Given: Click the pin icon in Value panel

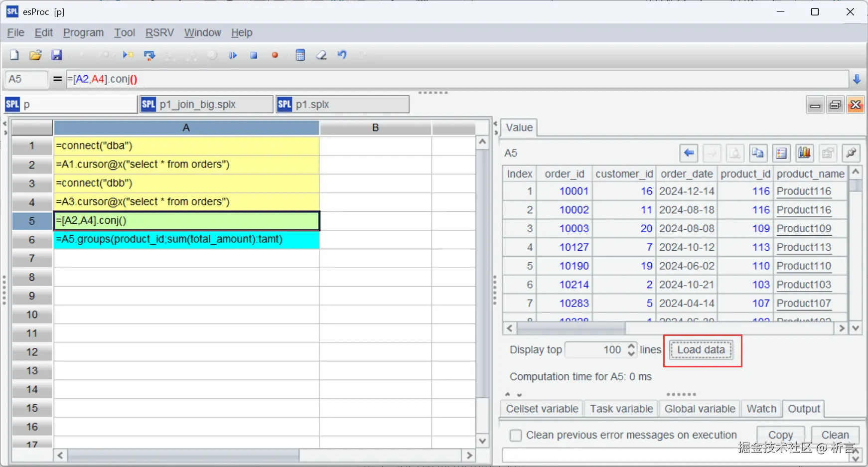Looking at the screenshot, I should 851,153.
